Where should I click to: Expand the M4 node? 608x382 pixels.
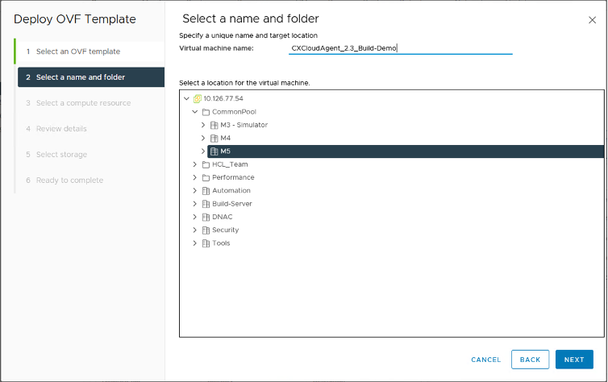click(203, 138)
